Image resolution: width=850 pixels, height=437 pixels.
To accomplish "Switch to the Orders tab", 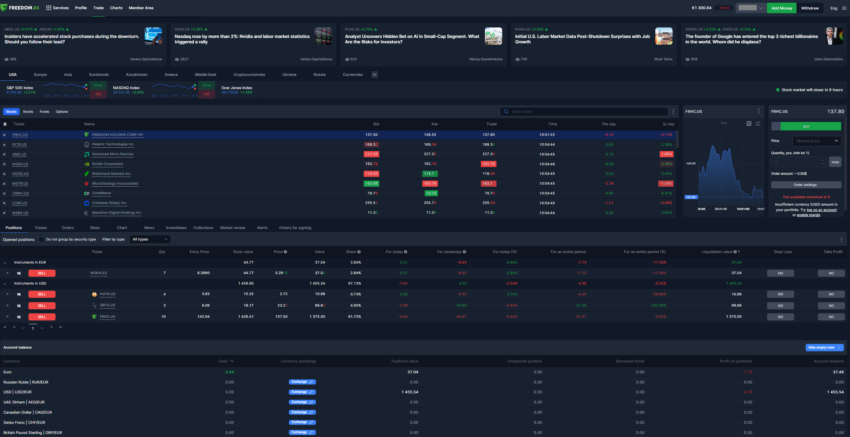I will click(x=68, y=228).
